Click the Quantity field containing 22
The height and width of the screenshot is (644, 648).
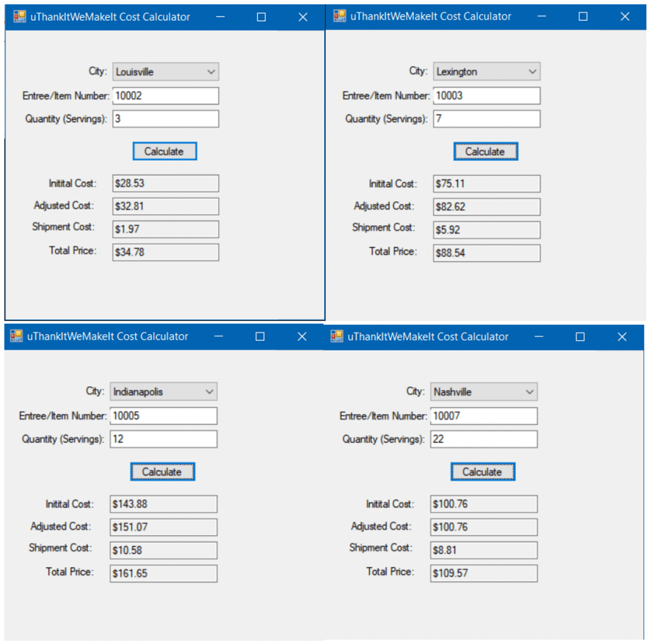tap(483, 439)
